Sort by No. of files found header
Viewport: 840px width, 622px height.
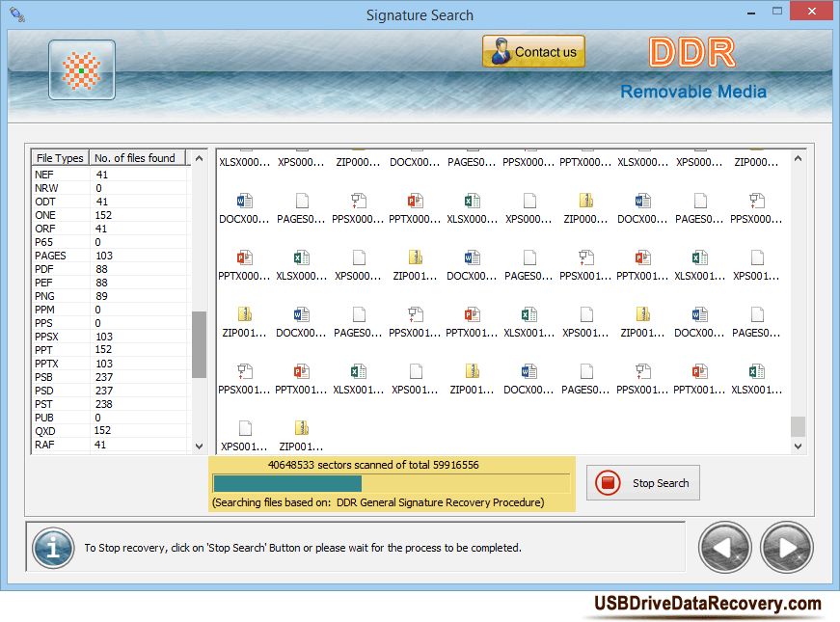tap(137, 158)
